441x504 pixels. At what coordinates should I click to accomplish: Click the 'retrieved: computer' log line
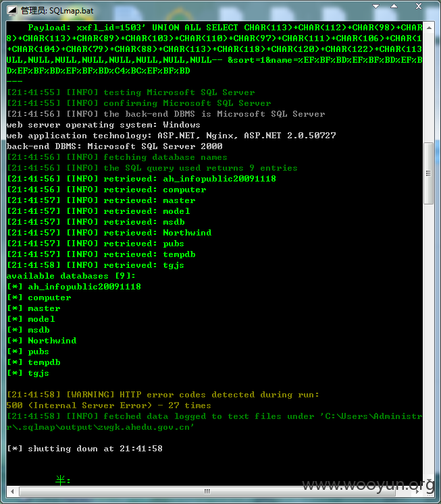click(x=107, y=190)
